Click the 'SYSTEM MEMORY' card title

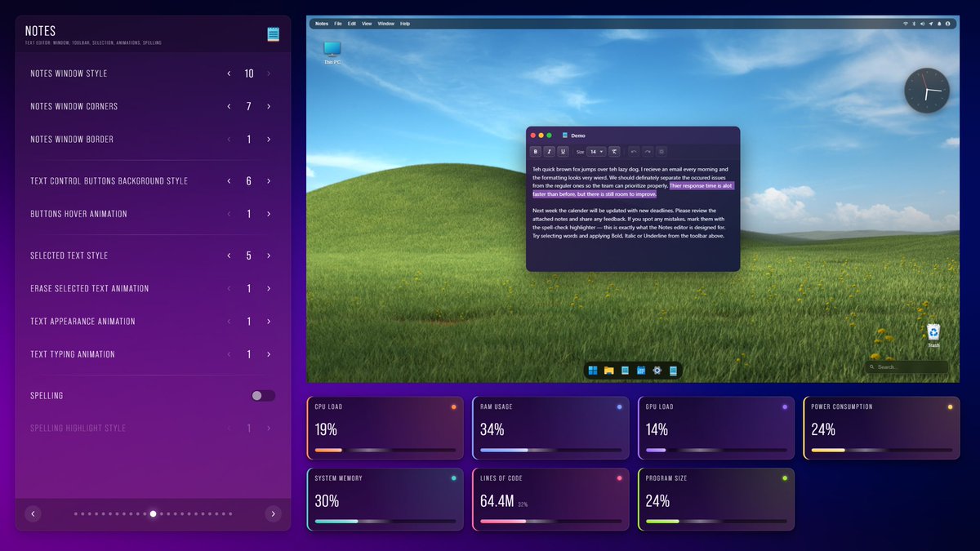[339, 478]
